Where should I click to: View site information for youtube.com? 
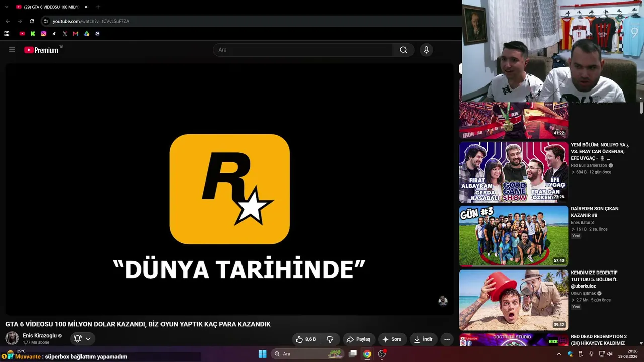(x=46, y=21)
